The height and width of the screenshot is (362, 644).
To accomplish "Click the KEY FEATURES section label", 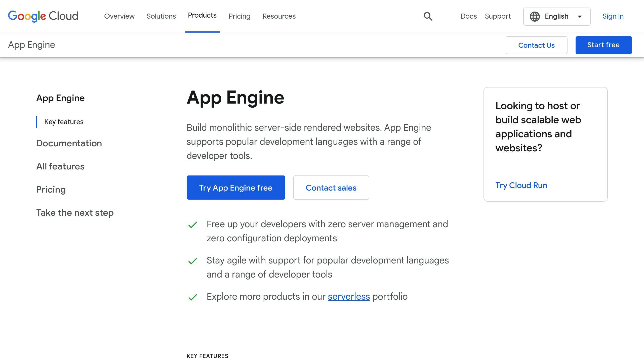I will click(x=207, y=356).
